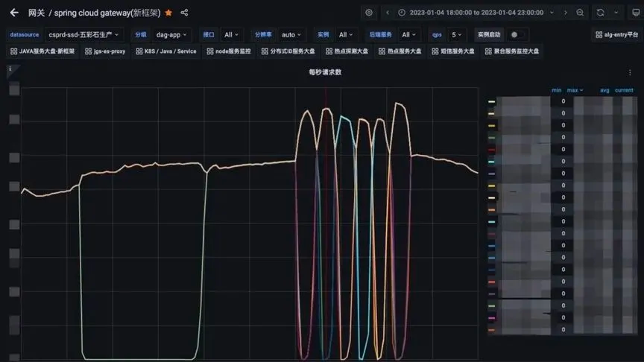Viewport: 644px width, 362px height.
Task: Open the share dashboard dialog
Action: pyautogui.click(x=184, y=13)
